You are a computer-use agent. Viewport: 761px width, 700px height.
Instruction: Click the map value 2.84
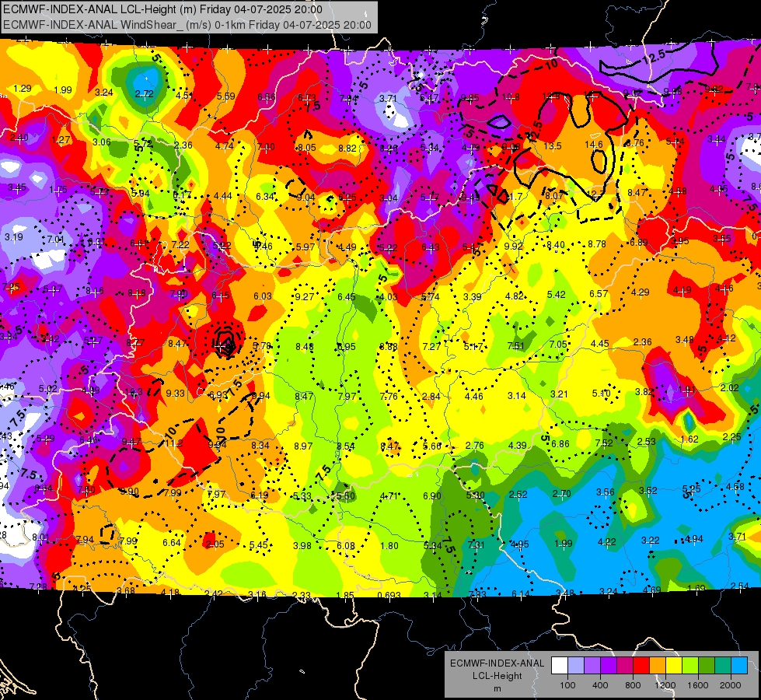coord(431,397)
